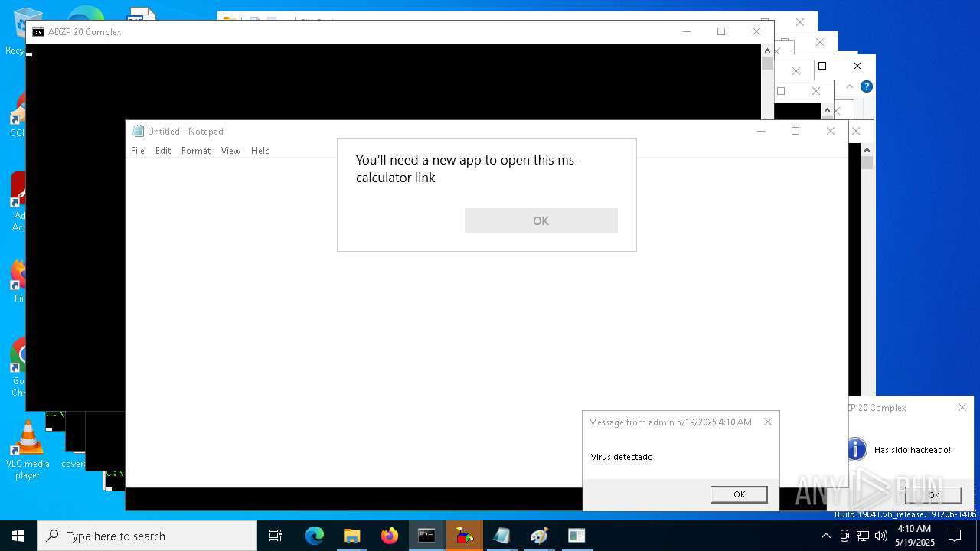Close the ADZP 20 Complex console window
980x551 pixels.
pos(756,31)
